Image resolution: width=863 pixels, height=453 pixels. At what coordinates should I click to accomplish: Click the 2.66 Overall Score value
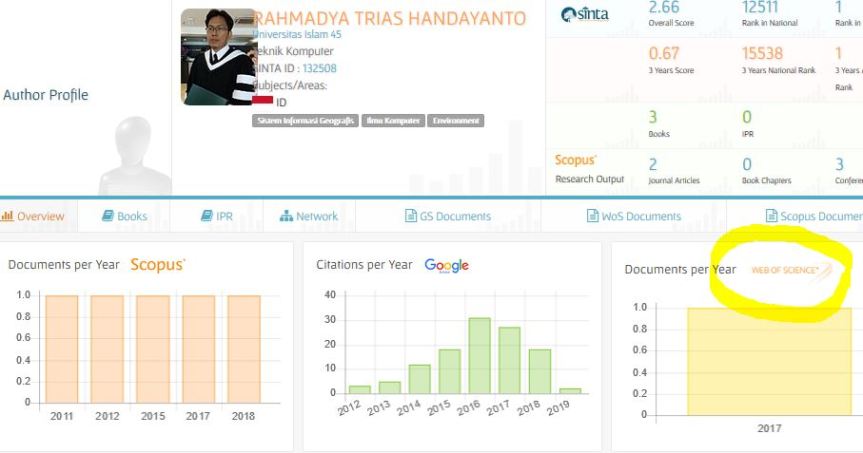tap(664, 7)
